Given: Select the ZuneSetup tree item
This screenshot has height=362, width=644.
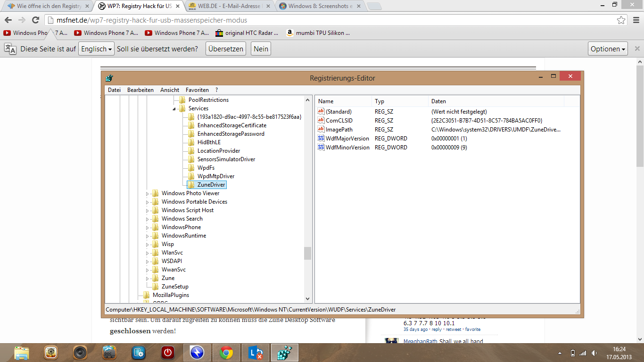Looking at the screenshot, I should (x=175, y=287).
